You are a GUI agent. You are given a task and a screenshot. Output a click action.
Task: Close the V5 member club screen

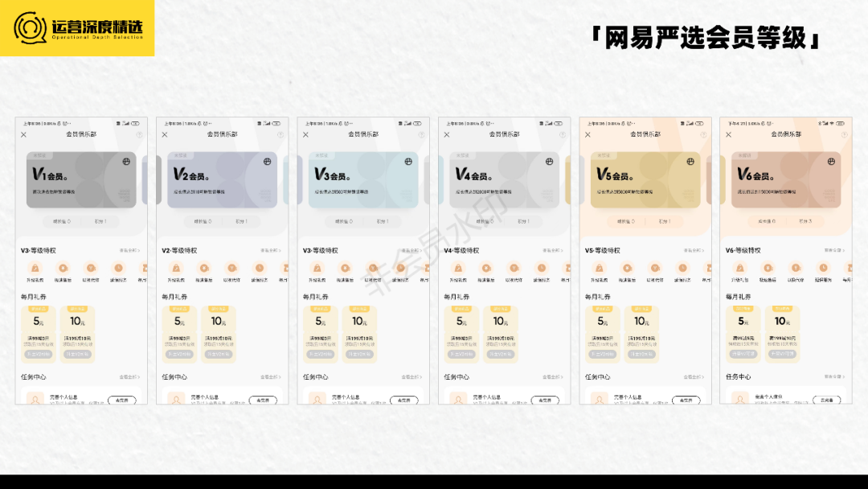tap(588, 134)
